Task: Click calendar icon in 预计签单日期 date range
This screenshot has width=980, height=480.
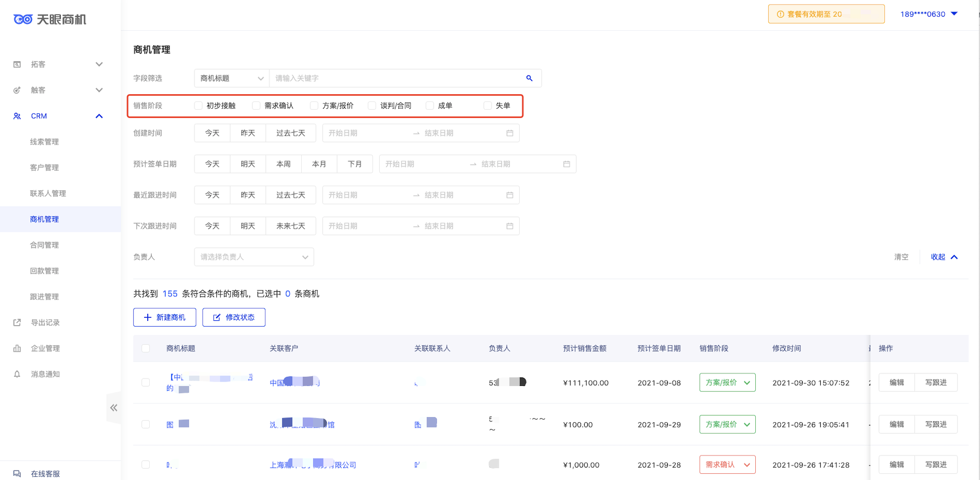Action: coord(566,164)
